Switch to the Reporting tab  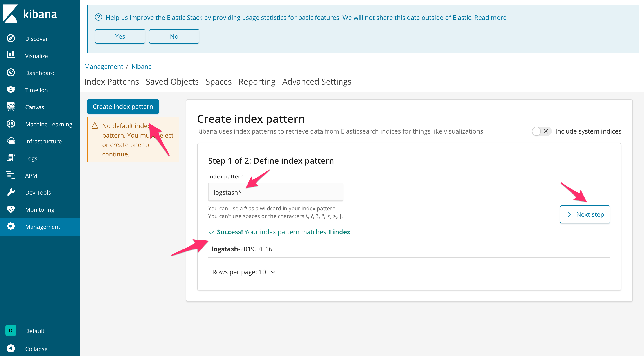click(x=257, y=81)
